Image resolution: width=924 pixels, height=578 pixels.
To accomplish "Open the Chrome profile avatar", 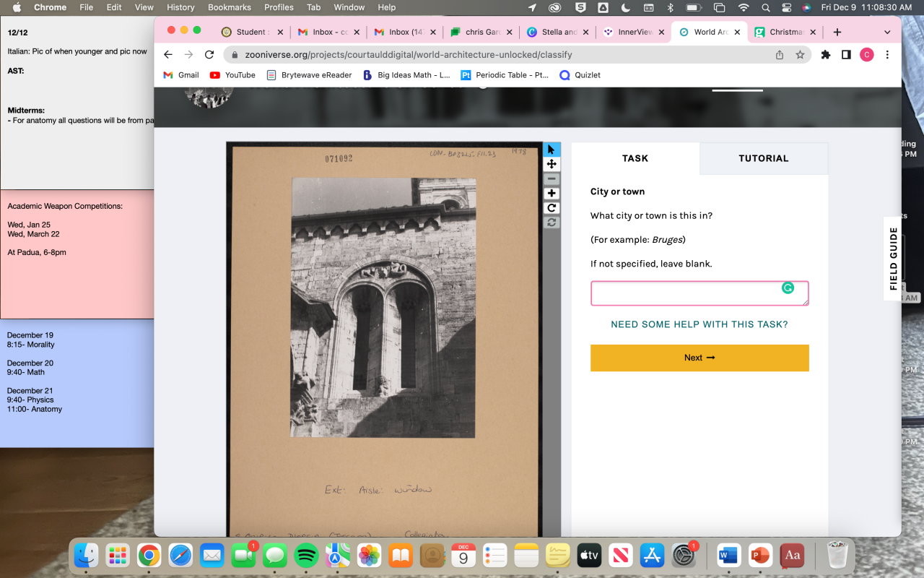I will pos(866,55).
